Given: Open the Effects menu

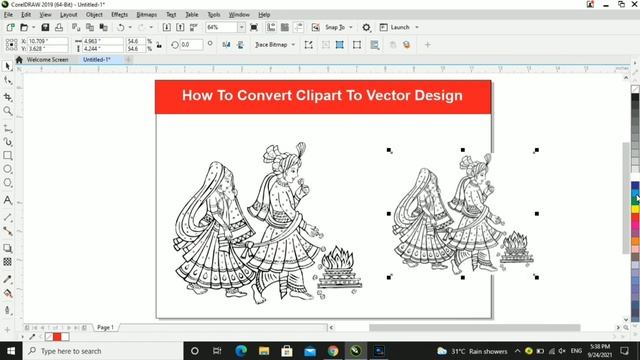Looking at the screenshot, I should (120, 14).
